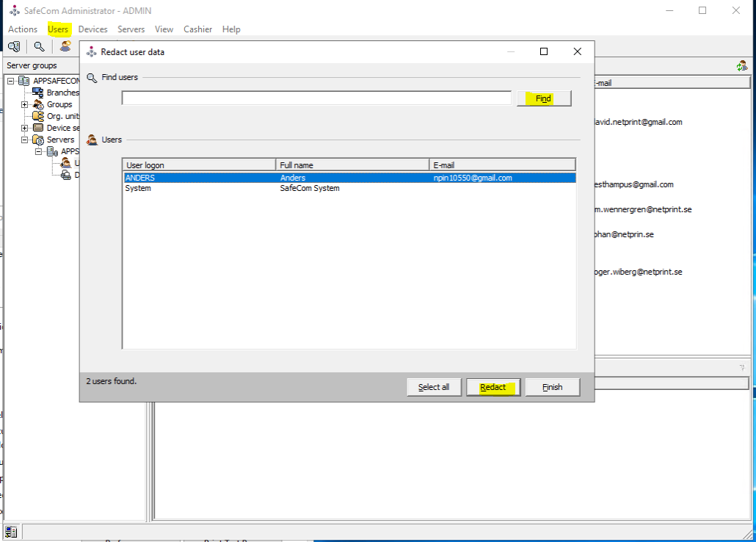The width and height of the screenshot is (756, 542).
Task: Click the wennergren@netprint.se address in main window
Action: [x=643, y=209]
